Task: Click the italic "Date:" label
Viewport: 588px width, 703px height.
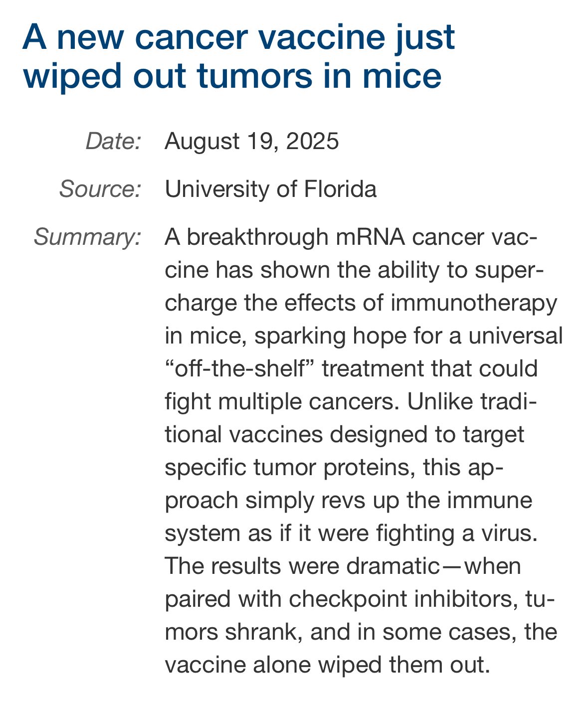Action: pyautogui.click(x=114, y=141)
